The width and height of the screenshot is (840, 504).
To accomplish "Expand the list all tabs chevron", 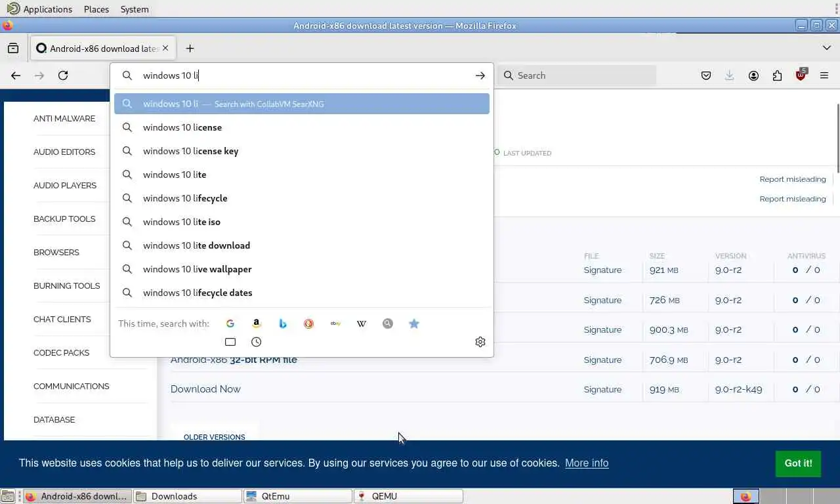I will [x=827, y=48].
